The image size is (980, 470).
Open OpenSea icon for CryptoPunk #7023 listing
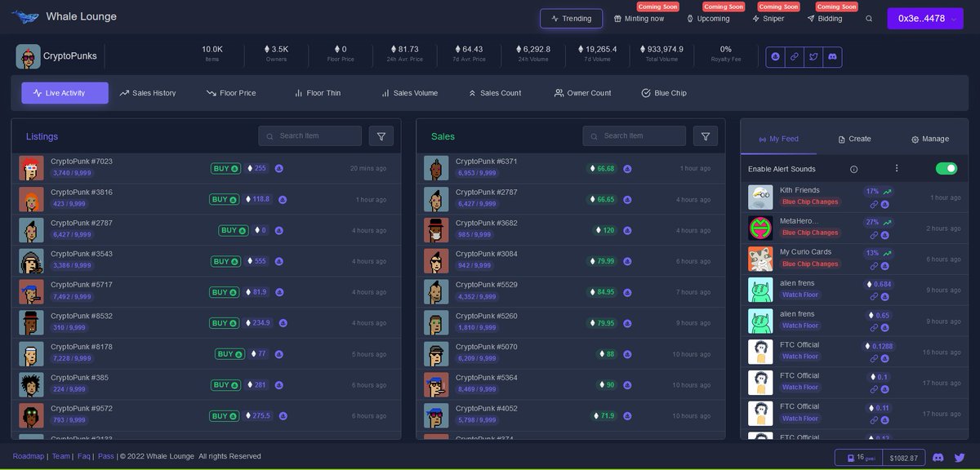pyautogui.click(x=278, y=168)
